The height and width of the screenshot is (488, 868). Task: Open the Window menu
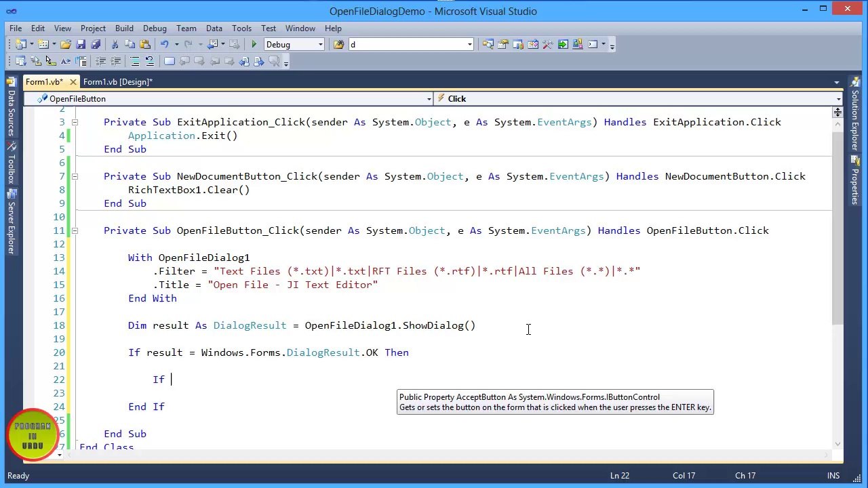pyautogui.click(x=300, y=28)
